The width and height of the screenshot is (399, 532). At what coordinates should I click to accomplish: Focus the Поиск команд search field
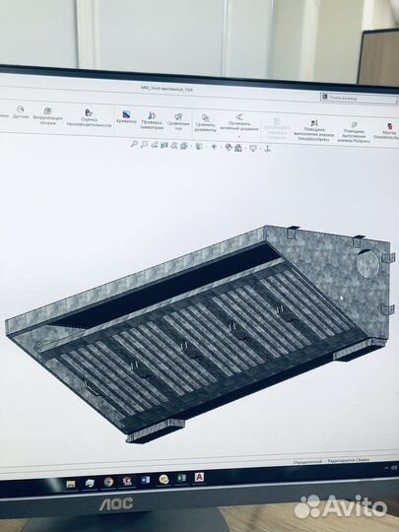coord(359,99)
